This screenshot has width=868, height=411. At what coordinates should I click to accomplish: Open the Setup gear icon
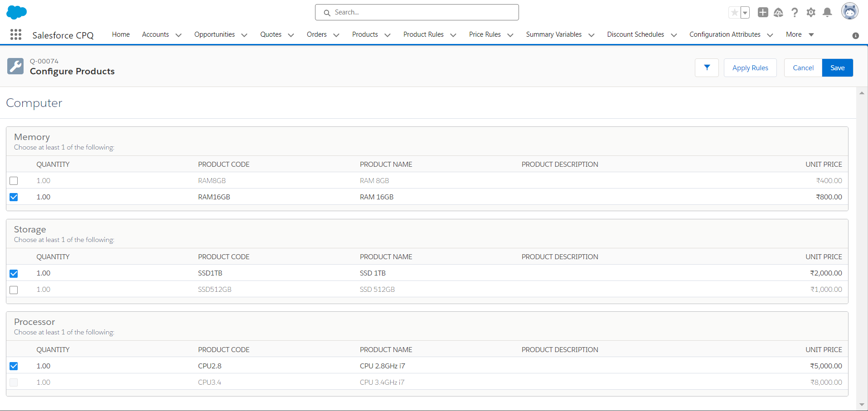point(811,12)
